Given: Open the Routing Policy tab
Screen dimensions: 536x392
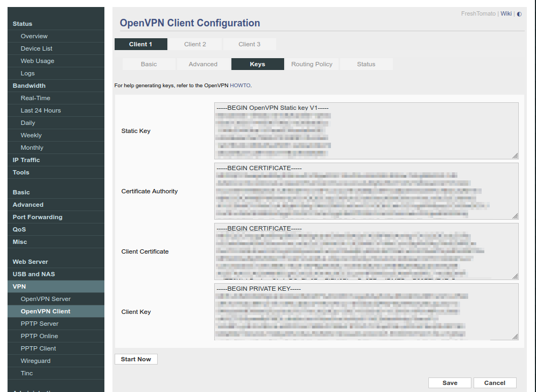Looking at the screenshot, I should (x=312, y=64).
